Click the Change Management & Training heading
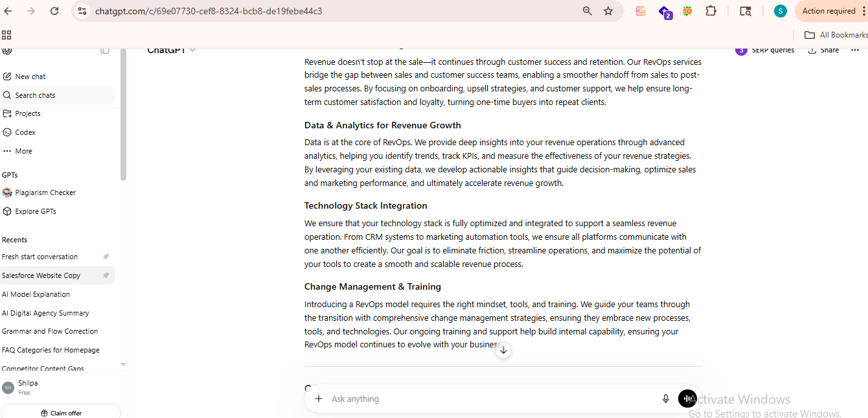This screenshot has height=418, width=868. tap(372, 286)
